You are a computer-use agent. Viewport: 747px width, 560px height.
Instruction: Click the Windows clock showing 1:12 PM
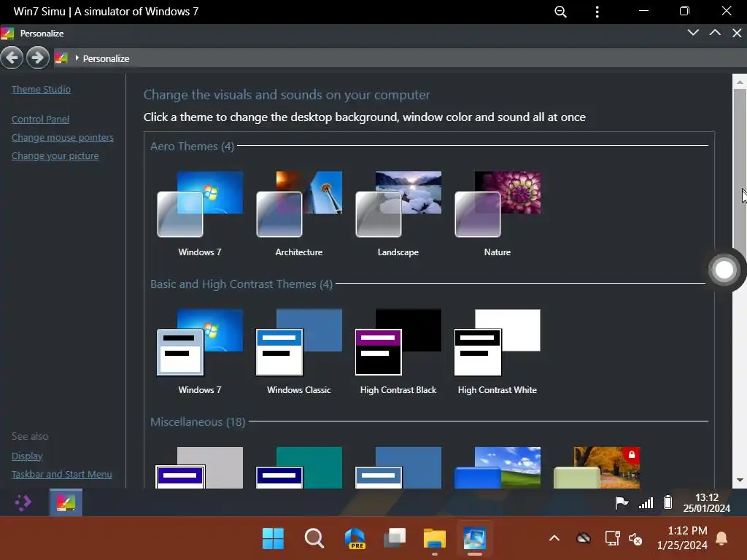pos(682,538)
